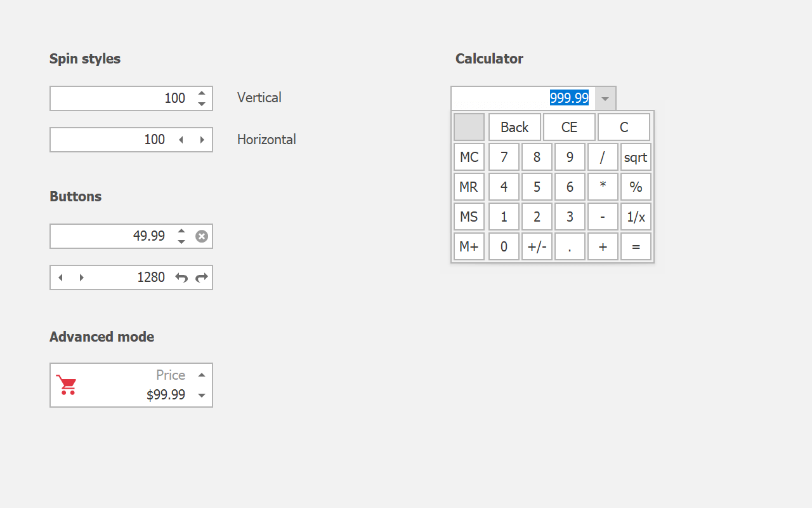Image resolution: width=812 pixels, height=508 pixels.
Task: Click the redo arrow in 1280 field
Action: [x=202, y=277]
